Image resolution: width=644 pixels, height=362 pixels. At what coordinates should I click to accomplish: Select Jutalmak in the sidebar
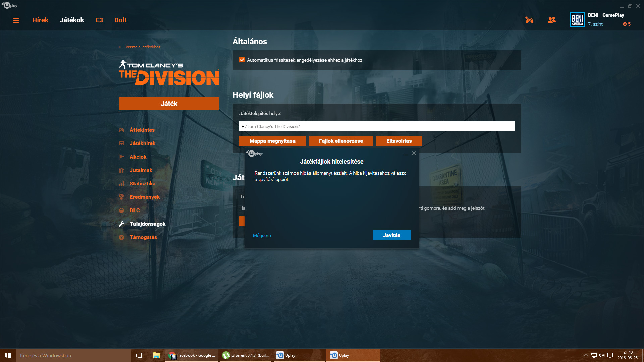click(141, 170)
